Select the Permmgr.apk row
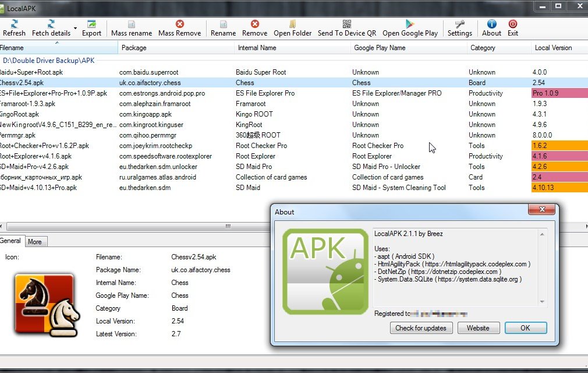 click(294, 135)
